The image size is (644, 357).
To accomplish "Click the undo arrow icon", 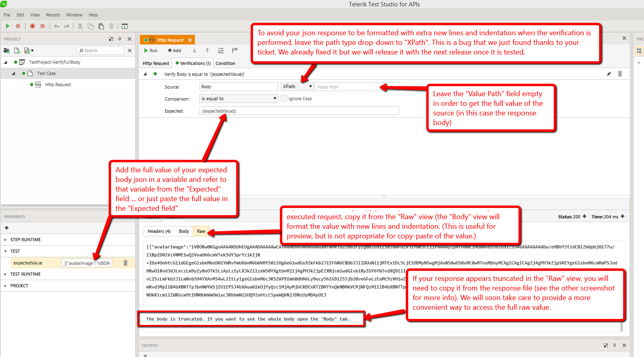I will (x=57, y=26).
